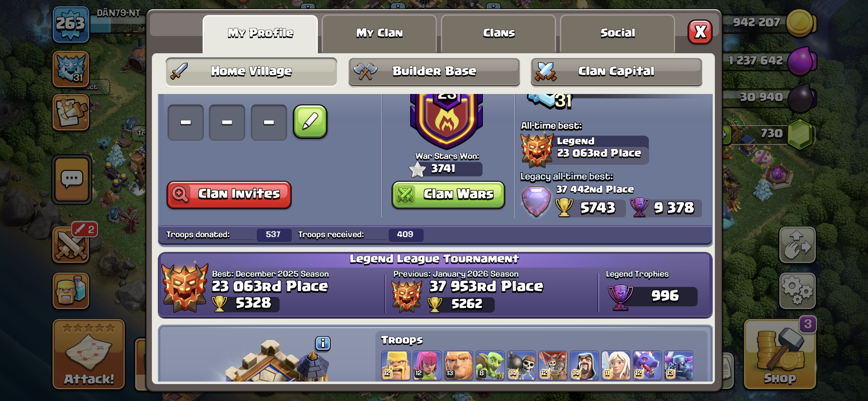Click the info icon above town hall
The image size is (868, 401).
[323, 343]
